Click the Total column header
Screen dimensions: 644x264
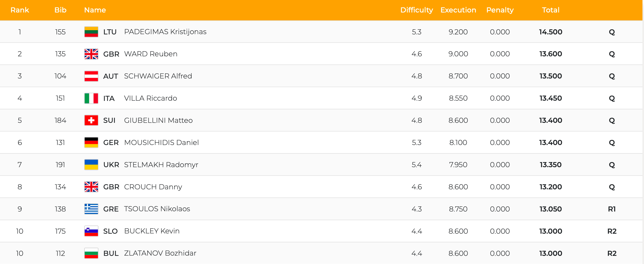coord(550,10)
